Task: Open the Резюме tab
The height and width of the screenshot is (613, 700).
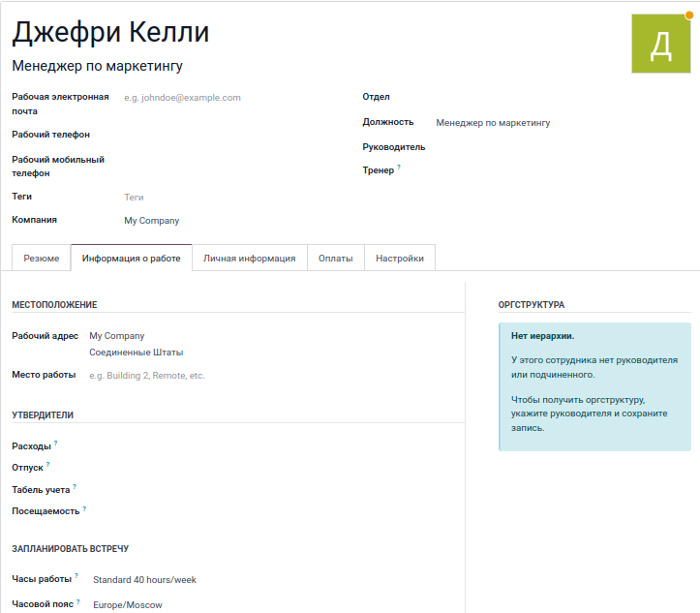Action: tap(42, 259)
